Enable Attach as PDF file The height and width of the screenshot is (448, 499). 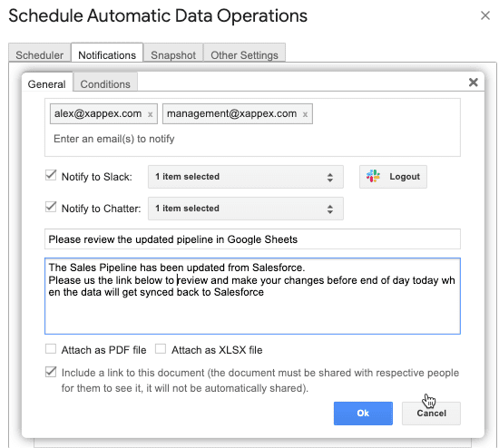(x=51, y=349)
